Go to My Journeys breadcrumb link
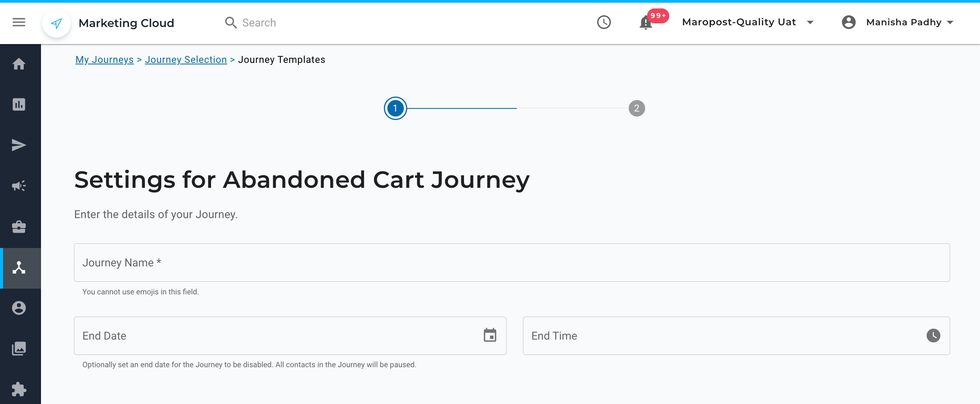Screen dimensions: 980x404 105,59
